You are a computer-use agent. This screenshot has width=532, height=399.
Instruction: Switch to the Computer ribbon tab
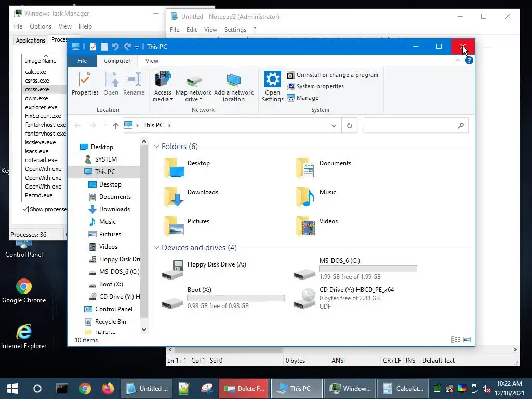click(x=117, y=61)
